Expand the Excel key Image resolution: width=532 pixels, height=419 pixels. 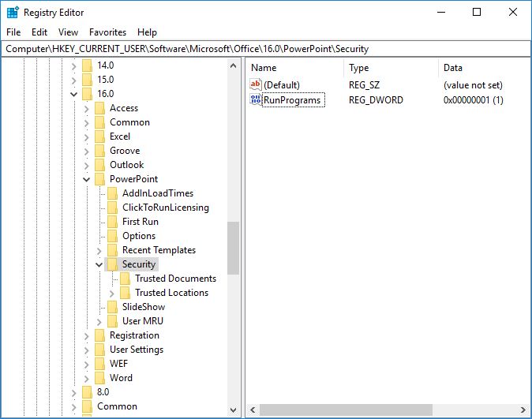coord(87,137)
